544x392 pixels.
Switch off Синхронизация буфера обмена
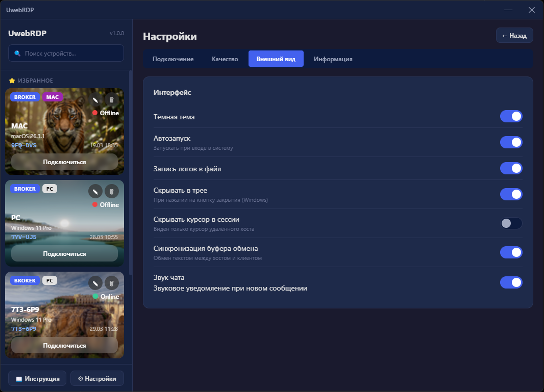click(511, 252)
